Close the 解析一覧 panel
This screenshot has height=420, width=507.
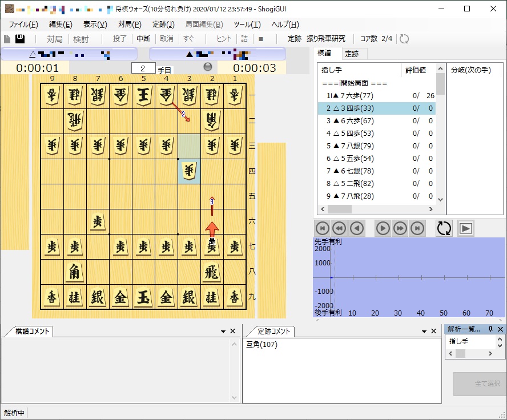click(x=500, y=329)
